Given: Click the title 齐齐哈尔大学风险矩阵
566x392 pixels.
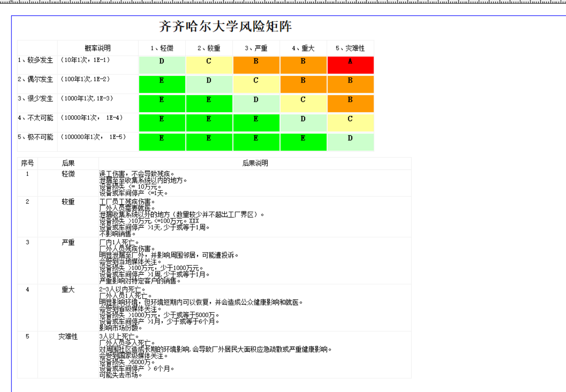Looking at the screenshot, I should click(x=225, y=27).
